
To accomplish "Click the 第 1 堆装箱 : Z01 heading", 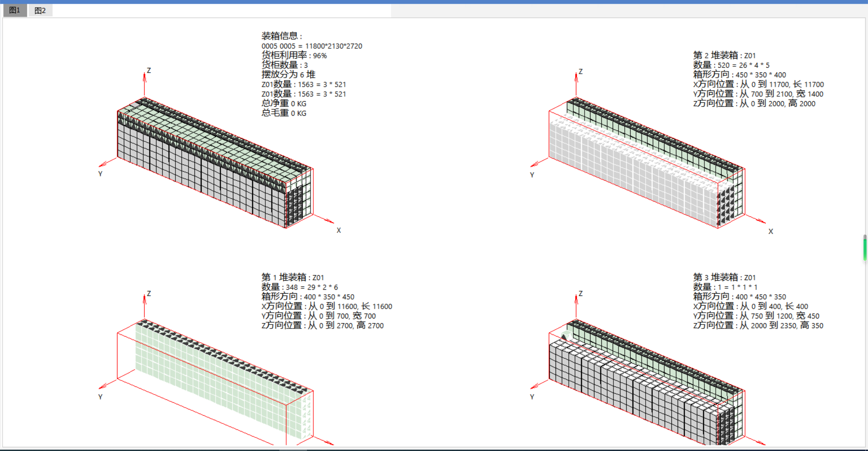I will [x=292, y=277].
